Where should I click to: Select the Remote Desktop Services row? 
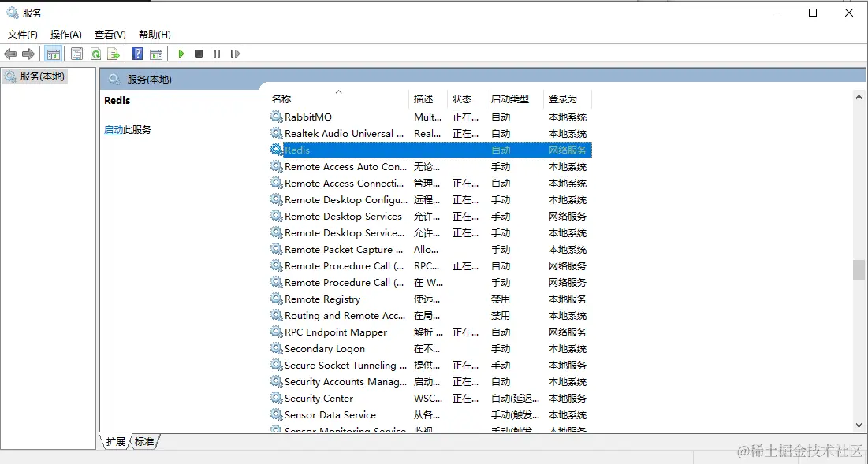430,216
